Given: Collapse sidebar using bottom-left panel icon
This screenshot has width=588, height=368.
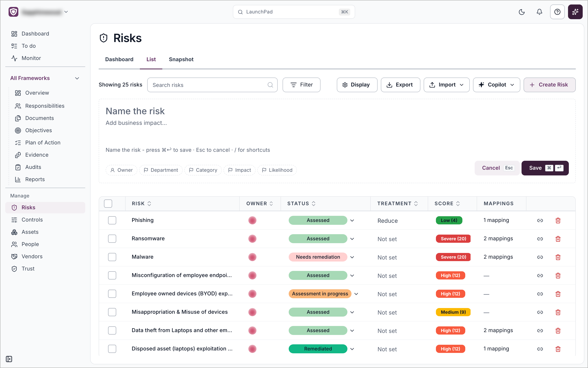Looking at the screenshot, I should [x=9, y=359].
